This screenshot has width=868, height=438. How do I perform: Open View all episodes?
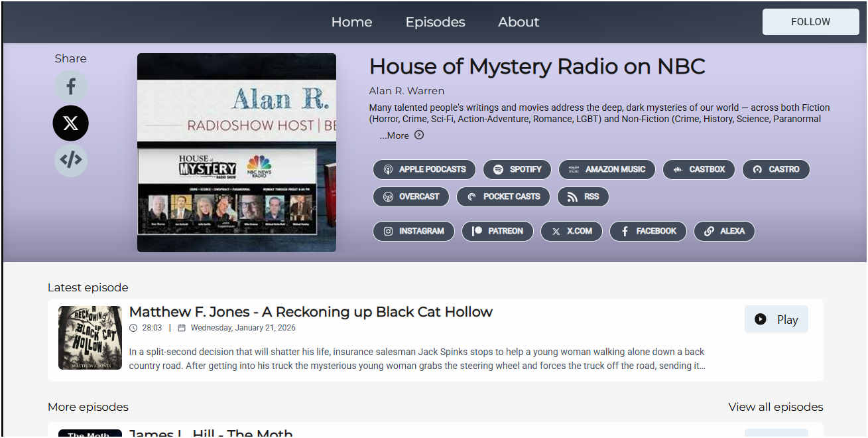coord(776,407)
